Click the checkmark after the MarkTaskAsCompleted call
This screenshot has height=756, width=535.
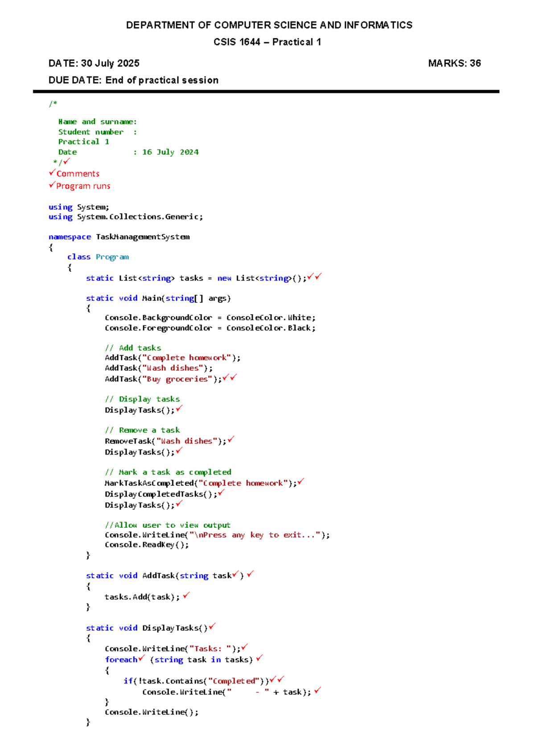(x=301, y=482)
